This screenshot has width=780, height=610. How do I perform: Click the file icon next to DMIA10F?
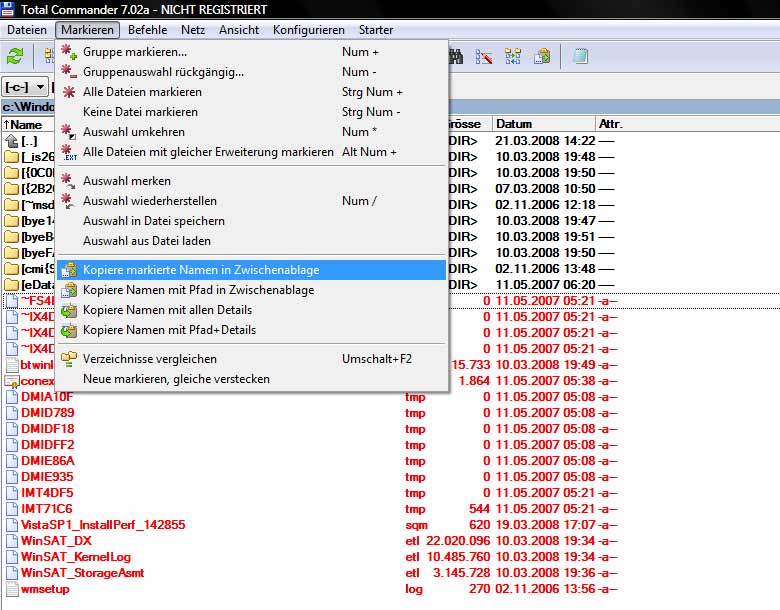point(11,397)
